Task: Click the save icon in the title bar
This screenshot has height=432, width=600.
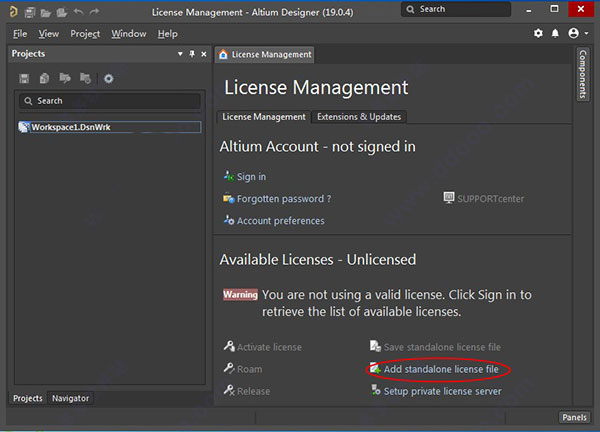Action: click(30, 10)
